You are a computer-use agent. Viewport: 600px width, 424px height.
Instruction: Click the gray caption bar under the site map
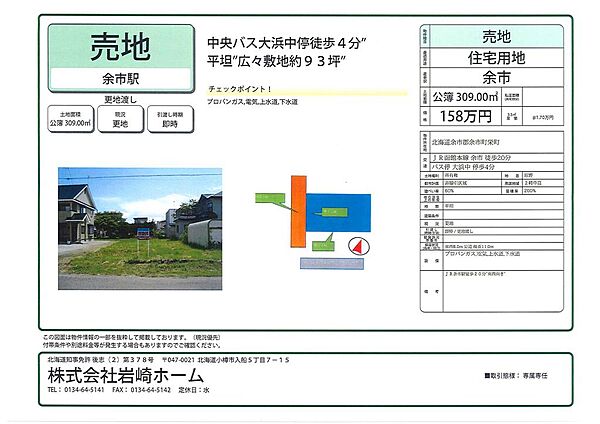tap(332, 262)
